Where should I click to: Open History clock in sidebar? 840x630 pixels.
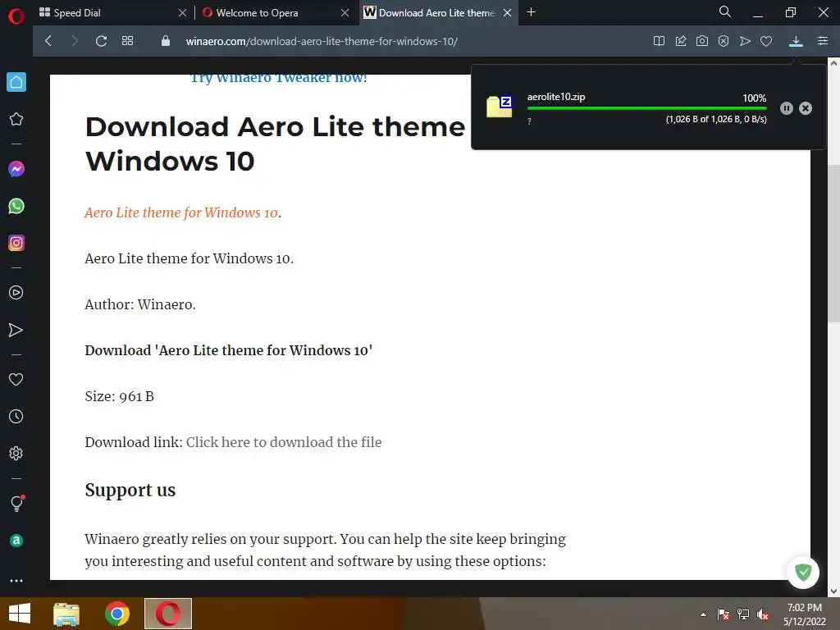click(x=16, y=416)
